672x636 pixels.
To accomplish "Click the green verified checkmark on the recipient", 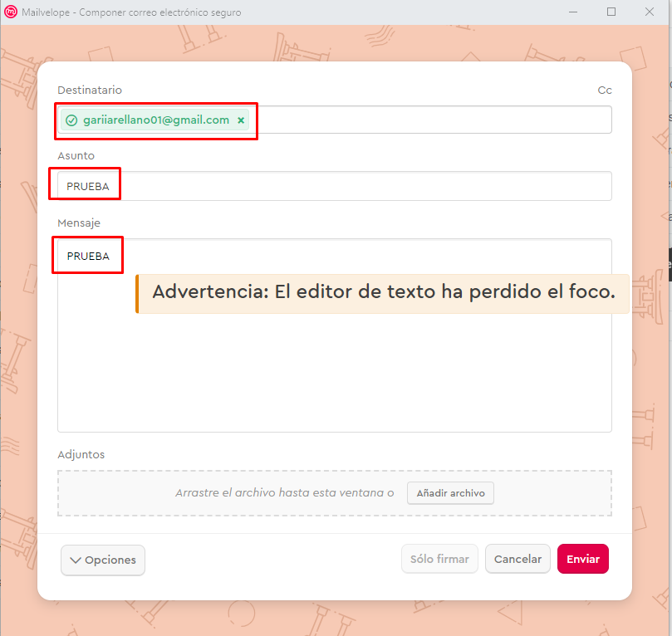I will [71, 120].
